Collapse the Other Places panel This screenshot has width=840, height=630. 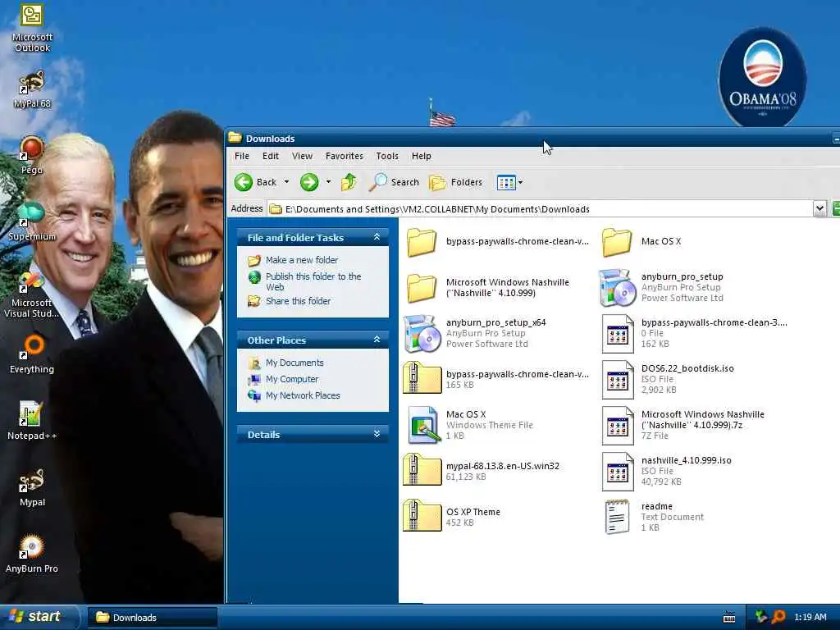coord(377,340)
